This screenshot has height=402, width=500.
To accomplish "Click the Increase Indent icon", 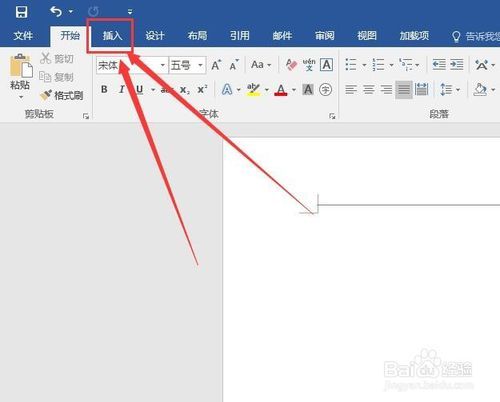I will click(x=457, y=64).
